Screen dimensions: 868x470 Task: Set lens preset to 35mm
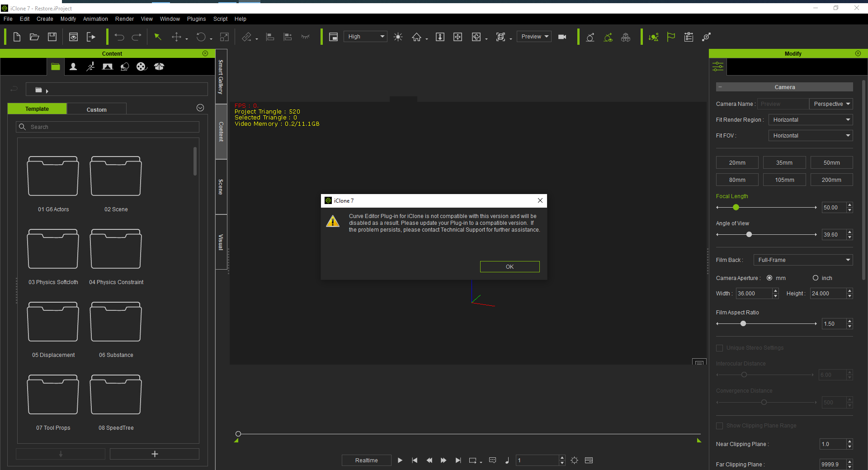[x=784, y=163]
